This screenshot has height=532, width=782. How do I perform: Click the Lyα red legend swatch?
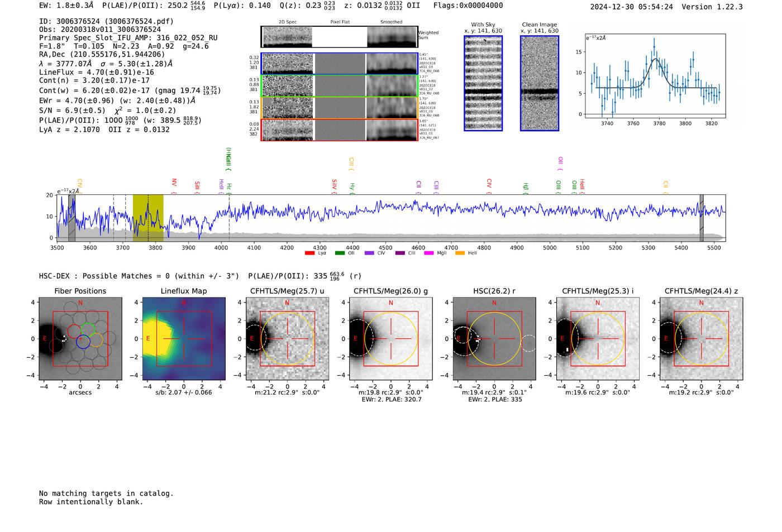[309, 253]
